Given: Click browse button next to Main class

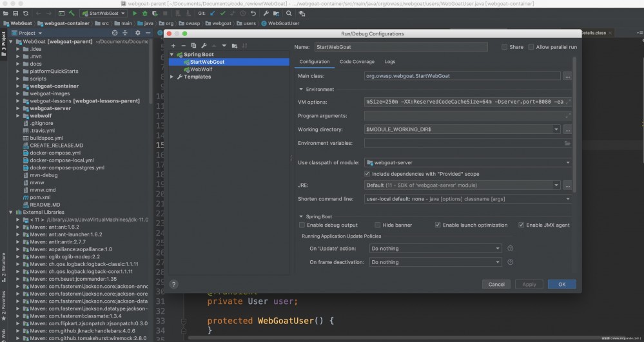Looking at the screenshot, I should point(567,76).
